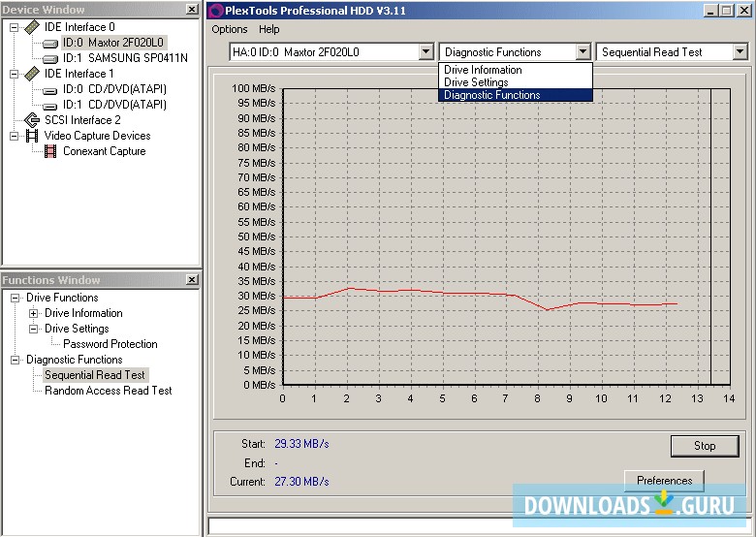Click the progress marker line in graph
The width and height of the screenshot is (756, 537).
[711, 237]
